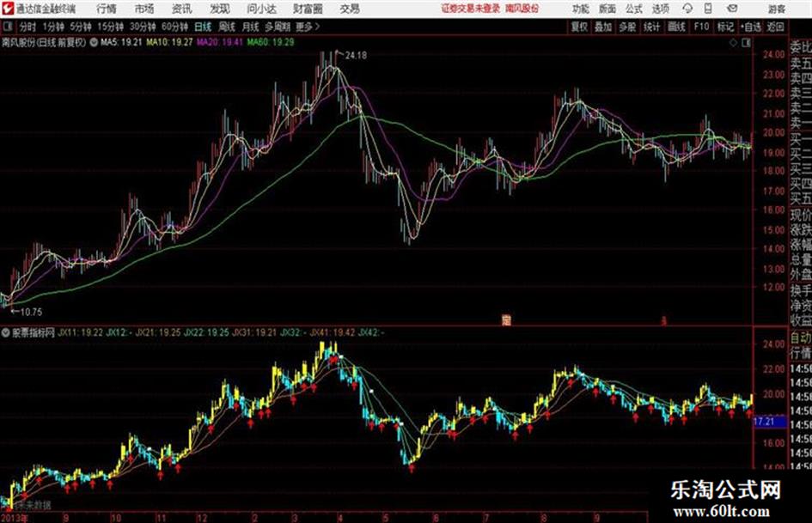Click the 返回 back button
This screenshot has height=523, width=812.
click(775, 27)
